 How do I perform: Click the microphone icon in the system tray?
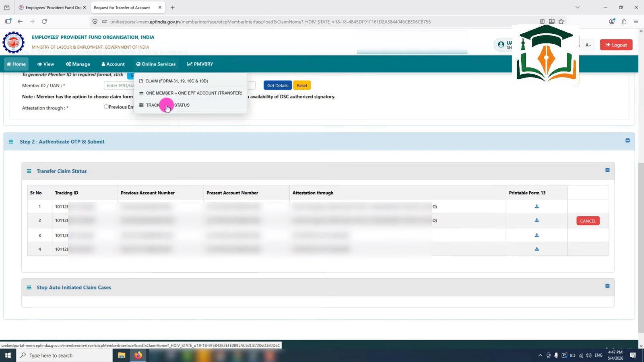point(556,355)
